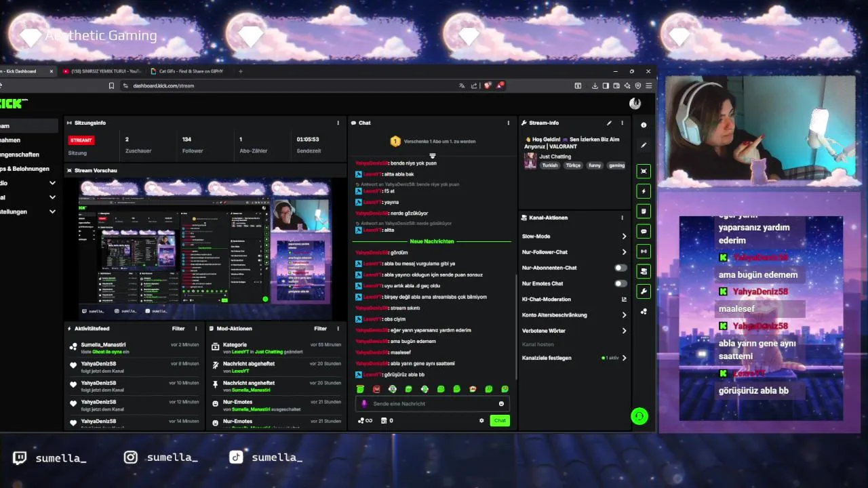Click Neue Nachrichten divider label

pos(432,241)
